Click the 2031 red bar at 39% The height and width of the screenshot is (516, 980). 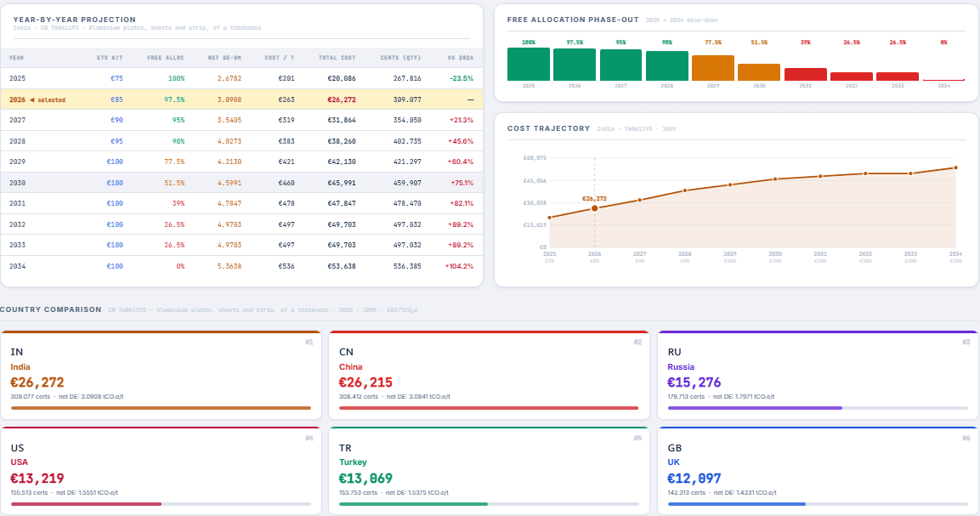pyautogui.click(x=805, y=75)
